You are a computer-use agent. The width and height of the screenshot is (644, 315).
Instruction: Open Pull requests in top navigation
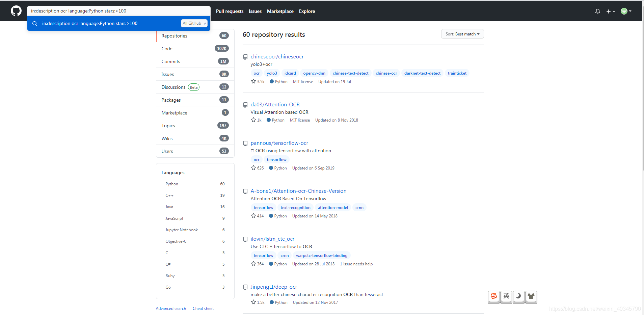tap(230, 11)
